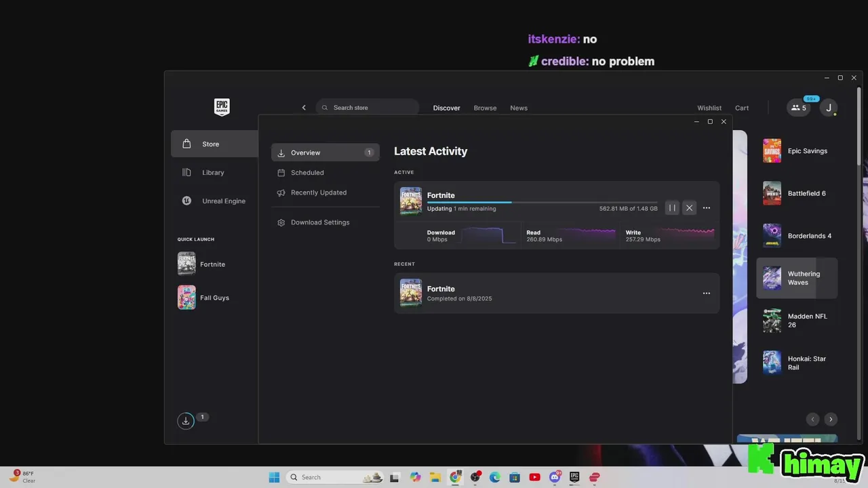868x488 pixels.
Task: Open Unreal Engine in the sidebar
Action: [x=214, y=201]
